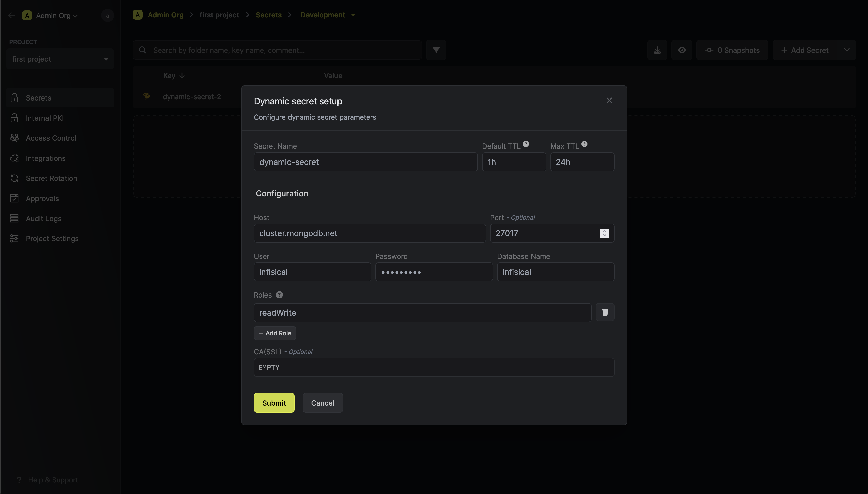Click the Secret Rotation refresh icon
The image size is (868, 494).
[x=14, y=178]
